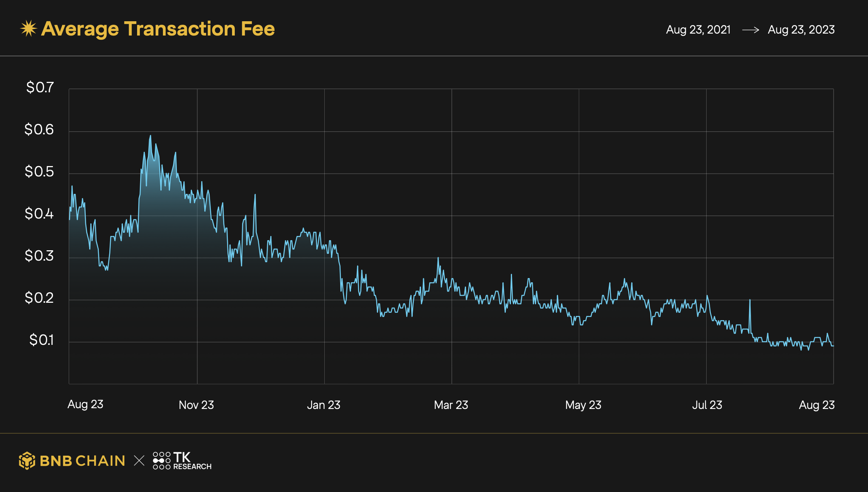Image resolution: width=868 pixels, height=492 pixels.
Task: Select the start date 'Aug 23, 2021'
Action: [x=698, y=30]
